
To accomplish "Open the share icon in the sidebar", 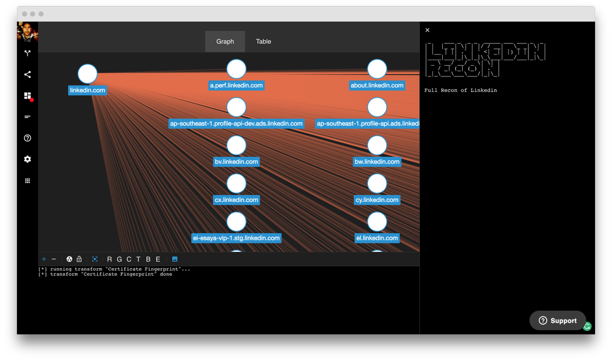I will click(28, 74).
